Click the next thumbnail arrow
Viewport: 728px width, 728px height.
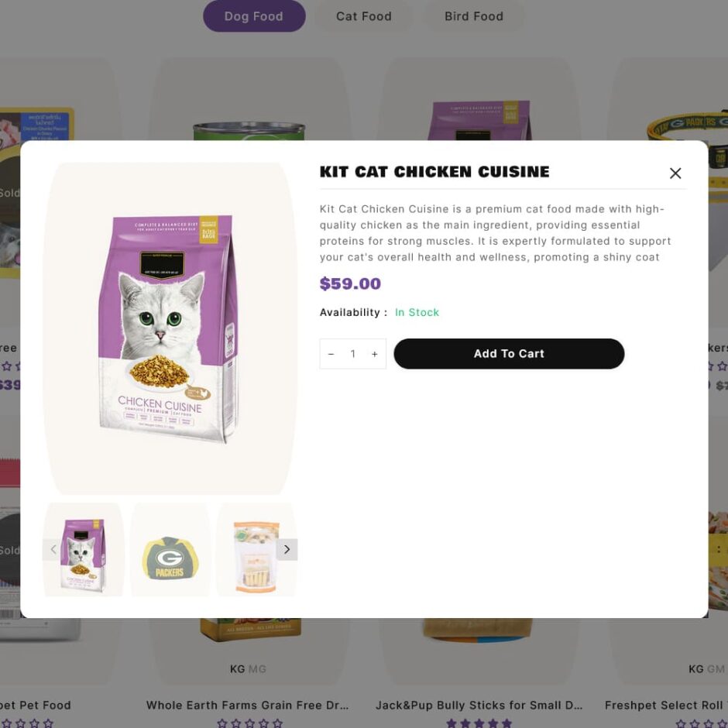click(287, 549)
